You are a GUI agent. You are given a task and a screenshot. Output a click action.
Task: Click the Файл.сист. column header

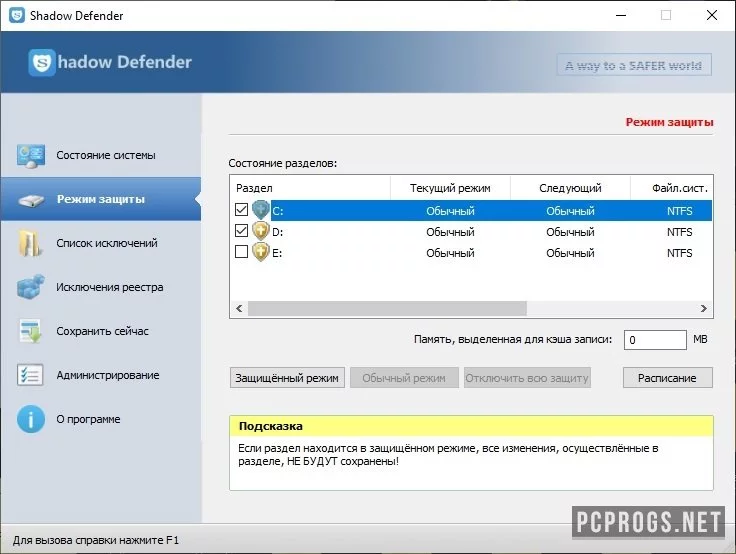[672, 188]
